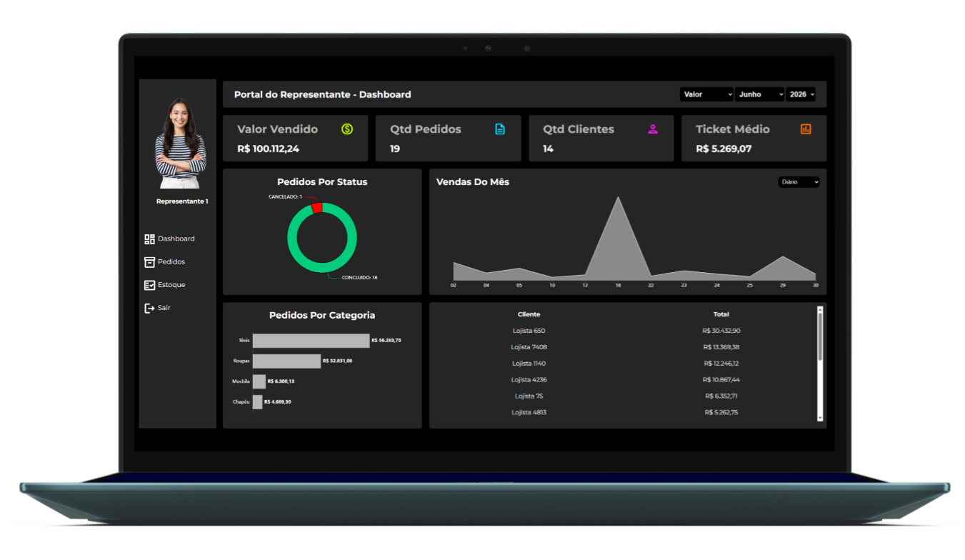Viewport: 965px width, 560px height.
Task: Click the orange chart icon on Ticket Médio
Action: 806,129
